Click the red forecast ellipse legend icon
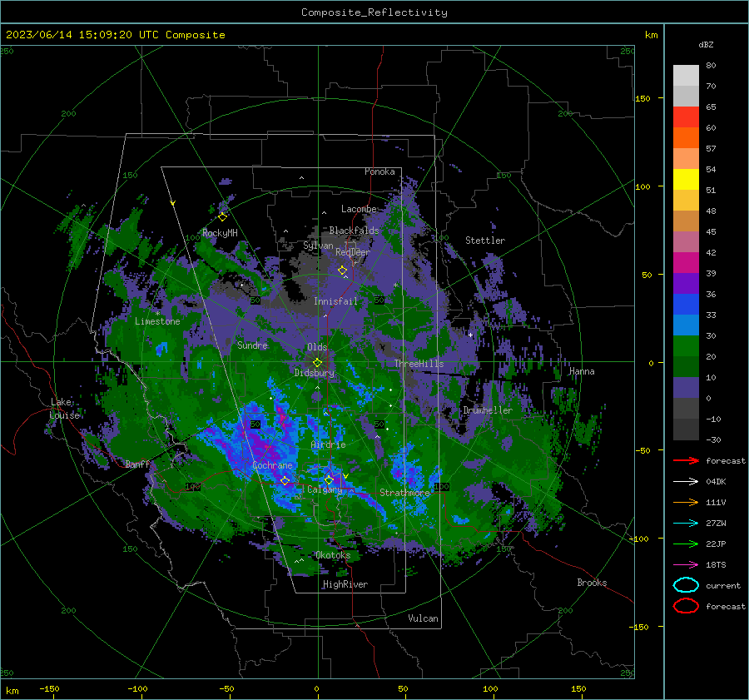 pos(686,606)
